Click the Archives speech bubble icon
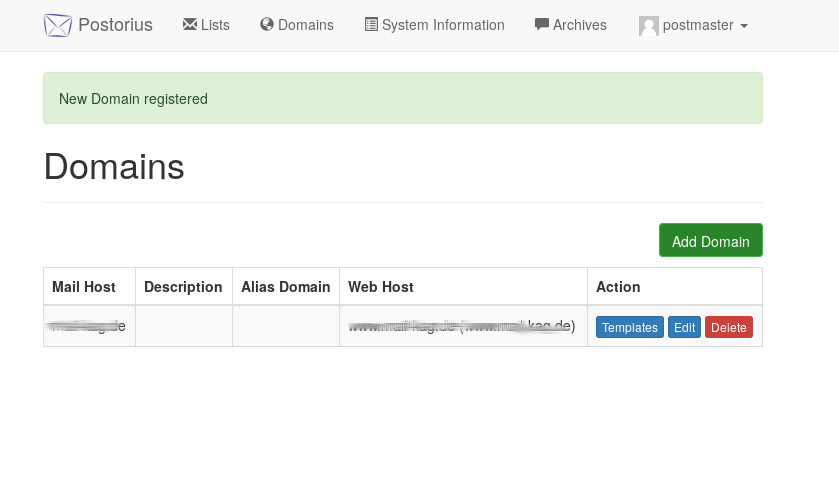The image size is (839, 490). click(x=542, y=25)
